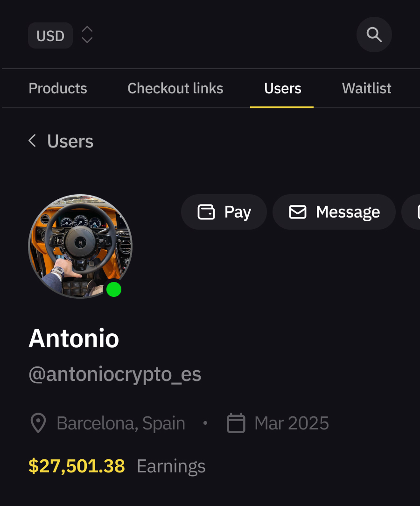Select the Users tab
Viewport: 420px width, 506px height.
[x=283, y=88]
